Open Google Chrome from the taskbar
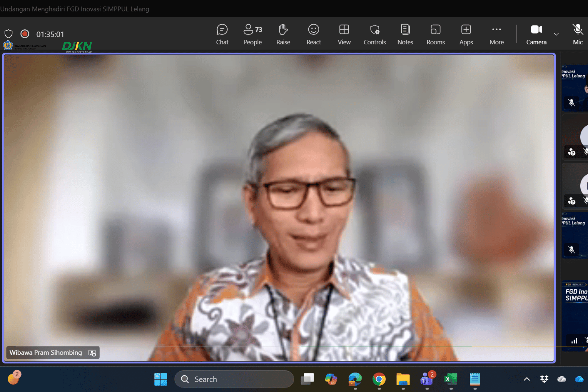This screenshot has height=392, width=588. (379, 379)
